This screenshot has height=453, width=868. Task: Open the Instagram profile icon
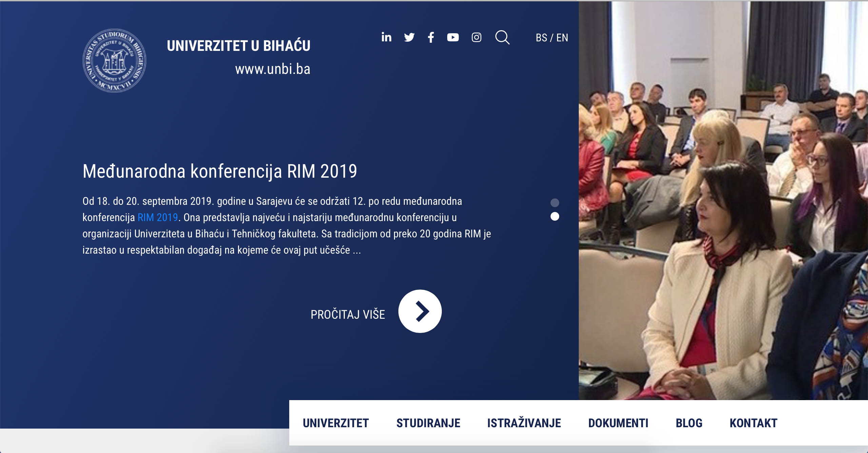coord(476,37)
